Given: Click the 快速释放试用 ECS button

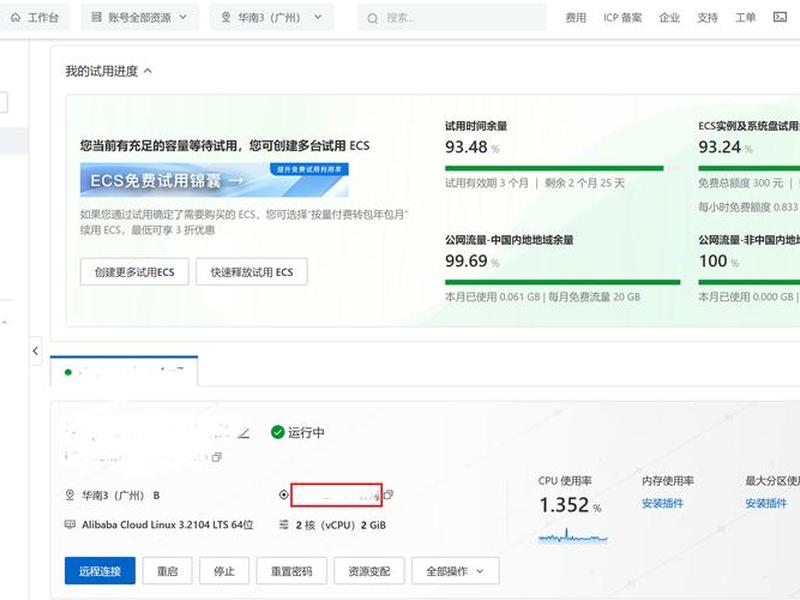Looking at the screenshot, I should click(x=252, y=272).
